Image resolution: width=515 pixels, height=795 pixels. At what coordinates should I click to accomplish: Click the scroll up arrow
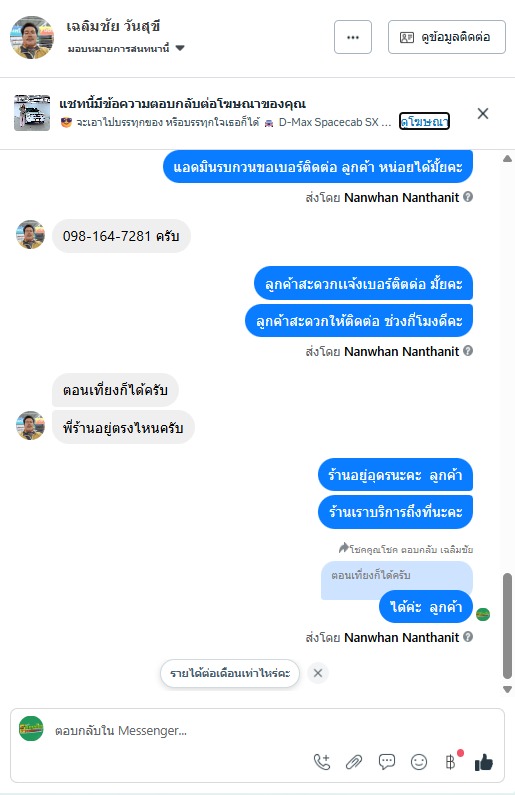point(507,159)
